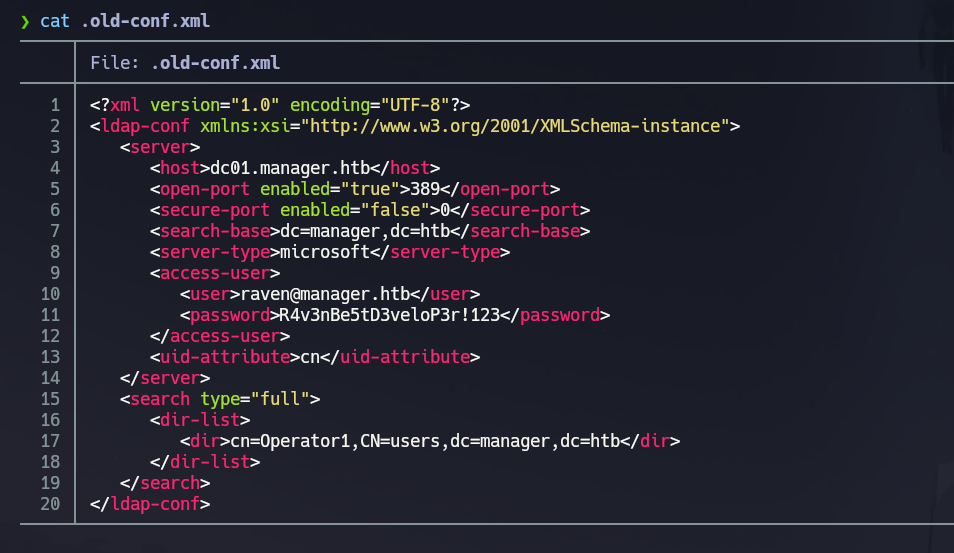This screenshot has width=954, height=553.
Task: Click the green prompt arrow symbol
Action: (x=25, y=22)
